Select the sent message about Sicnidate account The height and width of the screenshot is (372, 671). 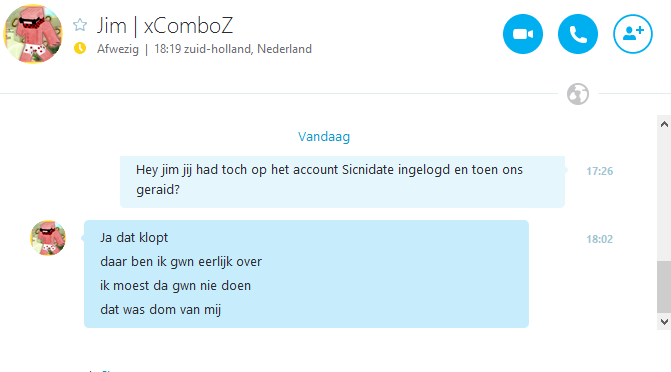(x=342, y=182)
